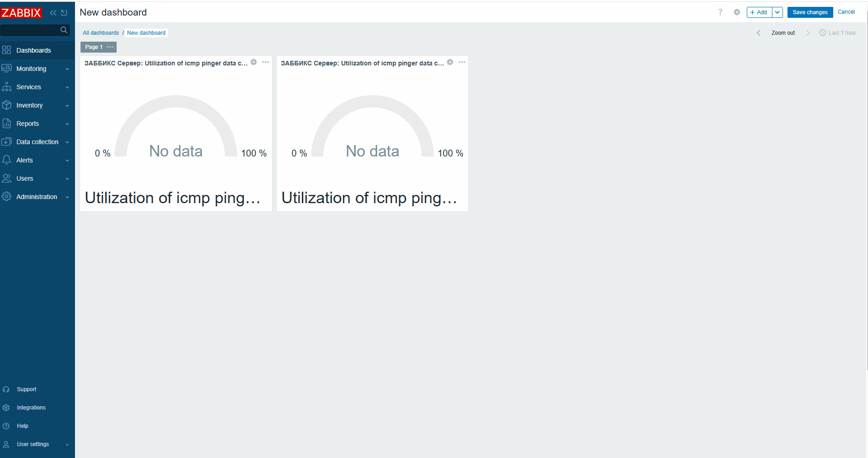Select the Page 1 tab
The height and width of the screenshot is (458, 868).
click(94, 47)
